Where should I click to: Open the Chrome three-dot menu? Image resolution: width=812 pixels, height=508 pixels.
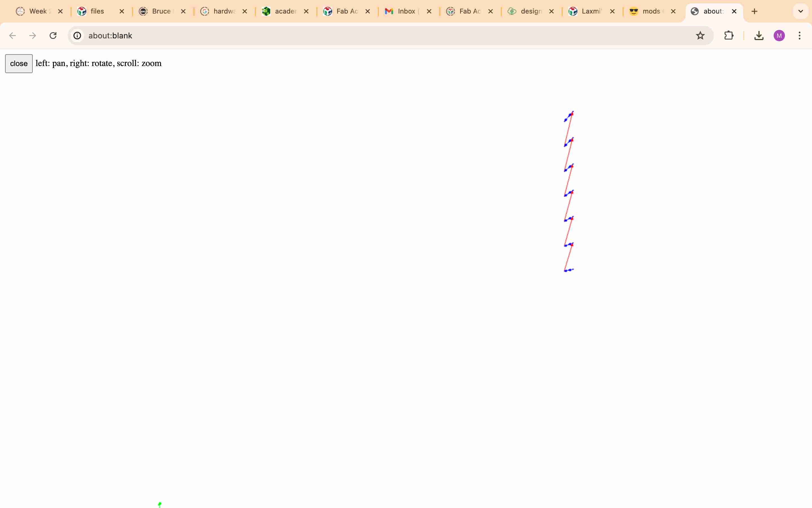coord(800,36)
